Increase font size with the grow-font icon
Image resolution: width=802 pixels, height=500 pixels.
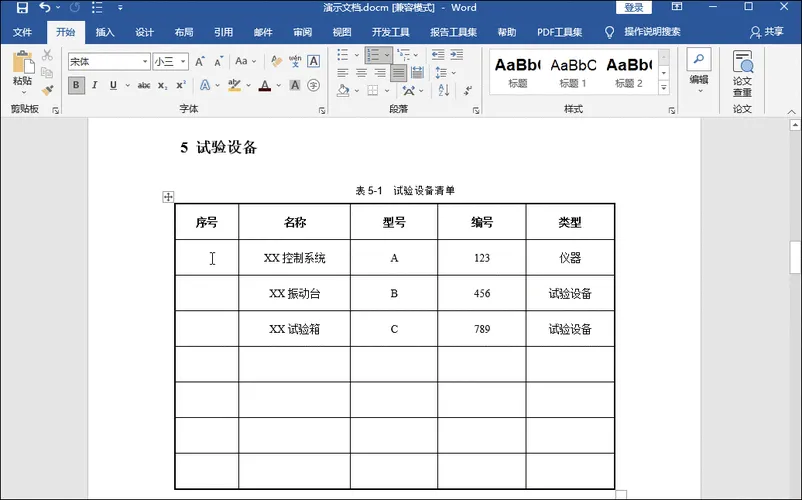click(x=200, y=62)
